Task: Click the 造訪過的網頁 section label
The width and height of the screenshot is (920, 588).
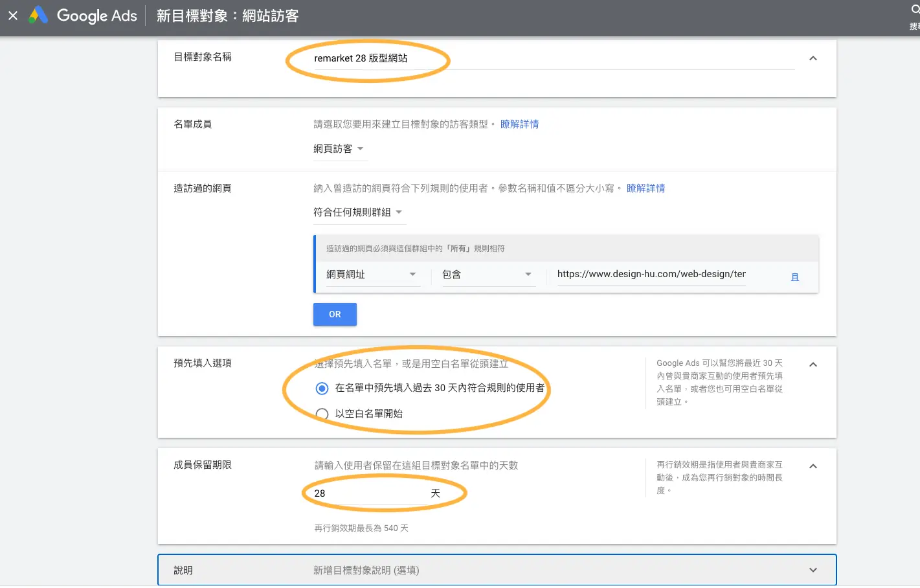Action: 203,188
